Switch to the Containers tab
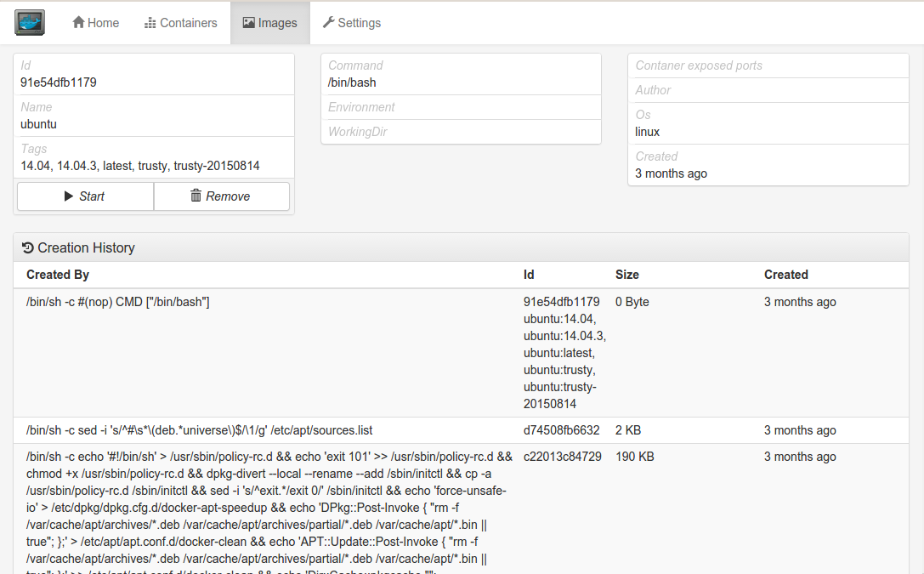The width and height of the screenshot is (924, 574). coord(181,23)
